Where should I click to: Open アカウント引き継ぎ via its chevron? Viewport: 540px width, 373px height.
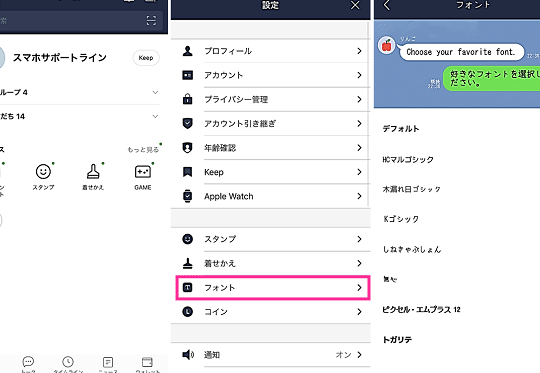pos(359,123)
